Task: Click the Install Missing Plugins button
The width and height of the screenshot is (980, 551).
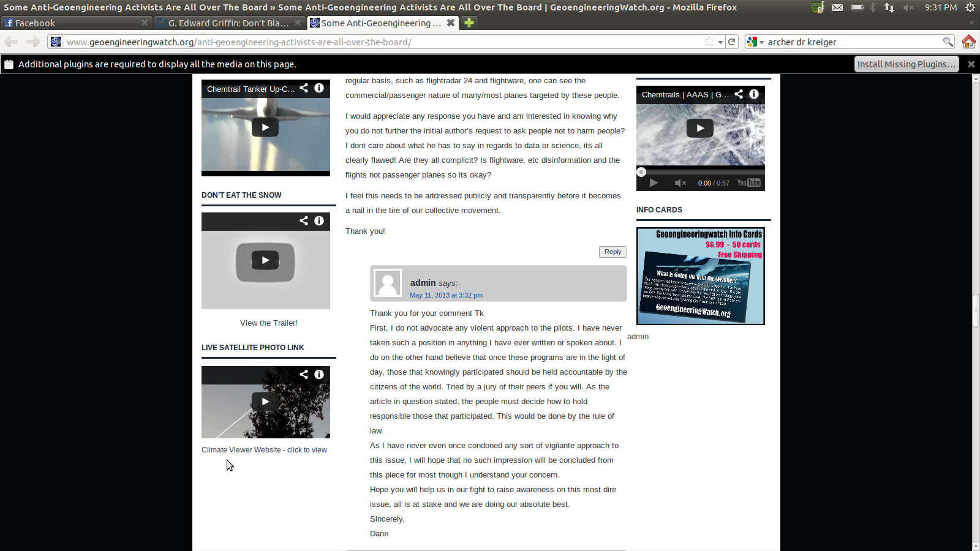Action: point(906,64)
